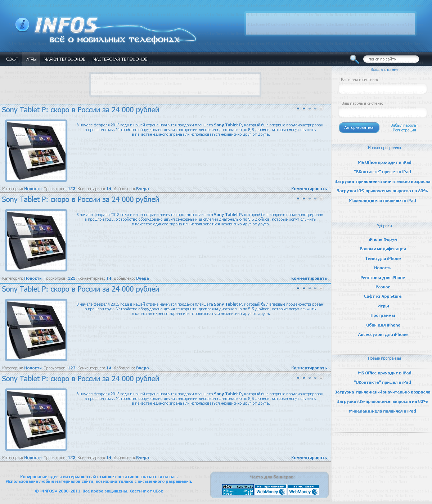Open the ИГРЫ item in top navigation
The width and height of the screenshot is (432, 504).
point(31,59)
